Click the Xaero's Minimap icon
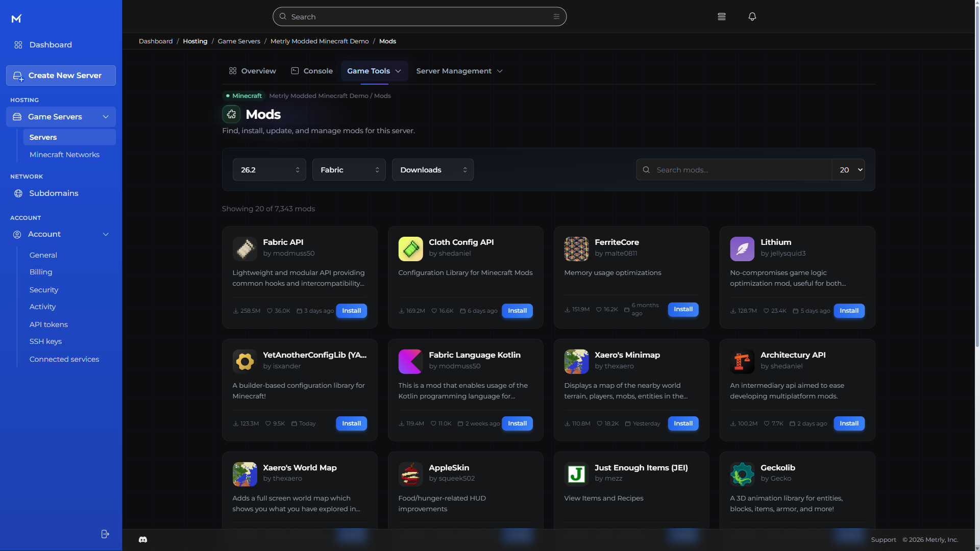The image size is (980, 551). 576,362
